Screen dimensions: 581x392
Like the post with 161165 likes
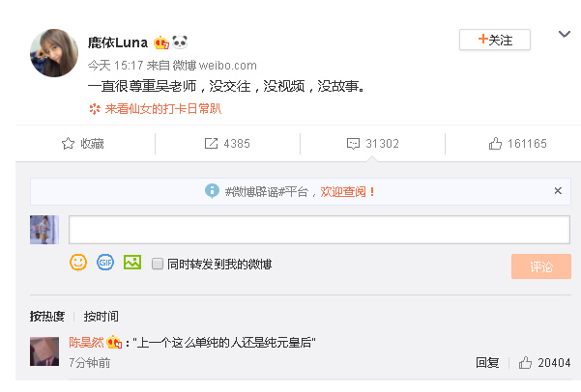(x=495, y=144)
